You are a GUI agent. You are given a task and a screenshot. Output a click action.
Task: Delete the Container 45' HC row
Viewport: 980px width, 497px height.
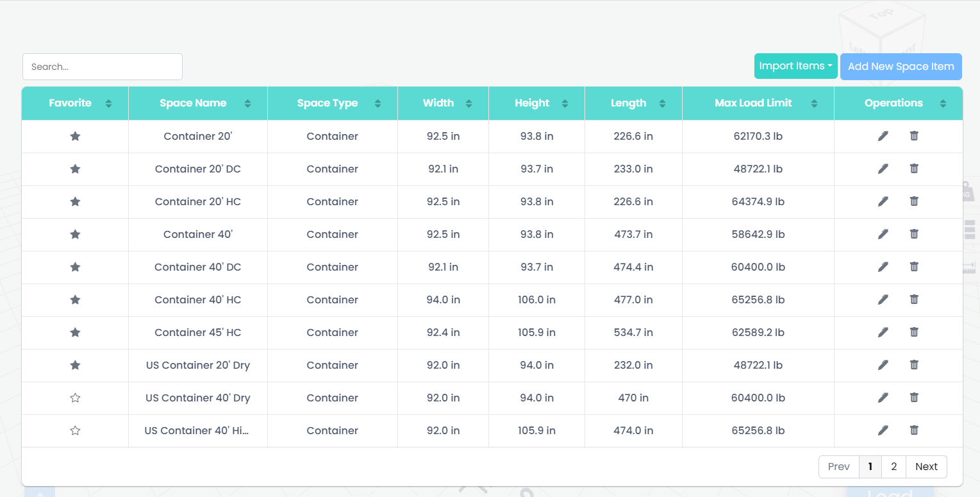coord(914,332)
